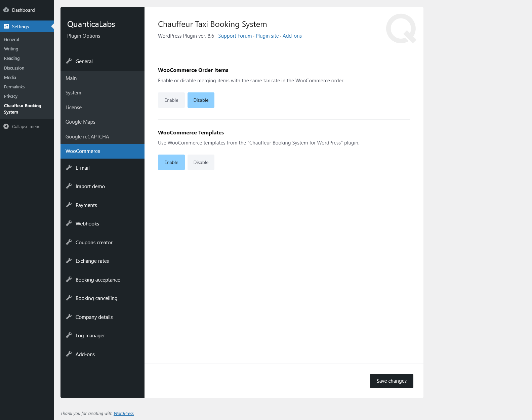532x420 pixels.
Task: Expand the Import demo section
Action: [x=103, y=186]
